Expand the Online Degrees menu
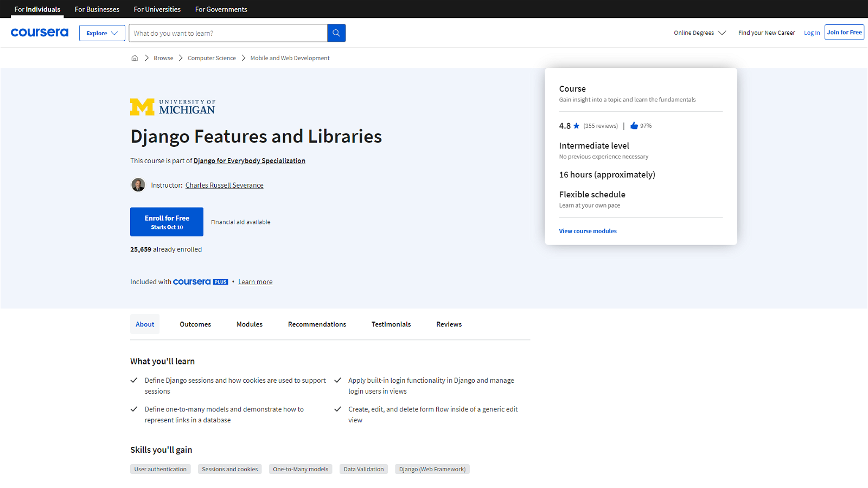This screenshot has height=488, width=868. (x=700, y=33)
